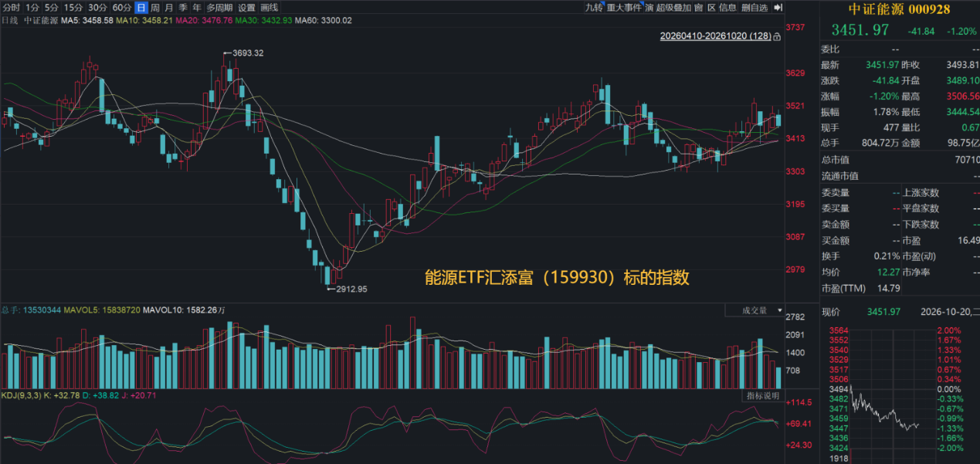
Task: Toggle the 九转 indicator
Action: point(593,8)
